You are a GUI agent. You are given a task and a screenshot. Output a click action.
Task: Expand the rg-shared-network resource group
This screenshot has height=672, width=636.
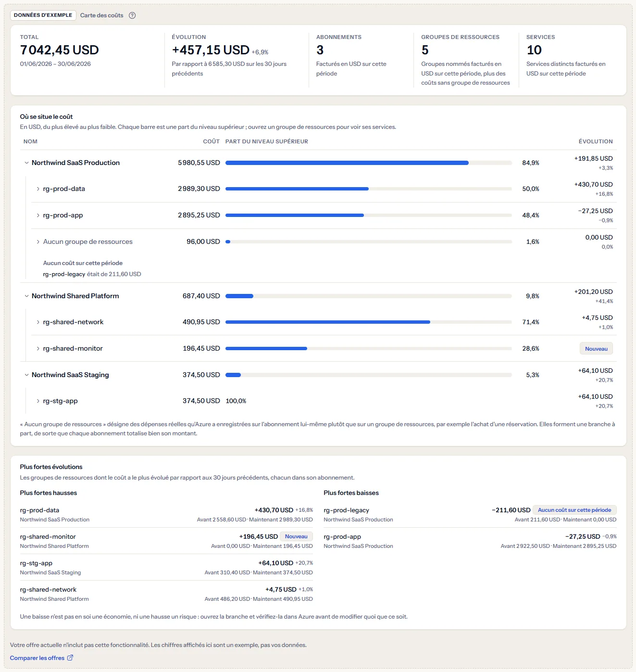[x=38, y=322]
